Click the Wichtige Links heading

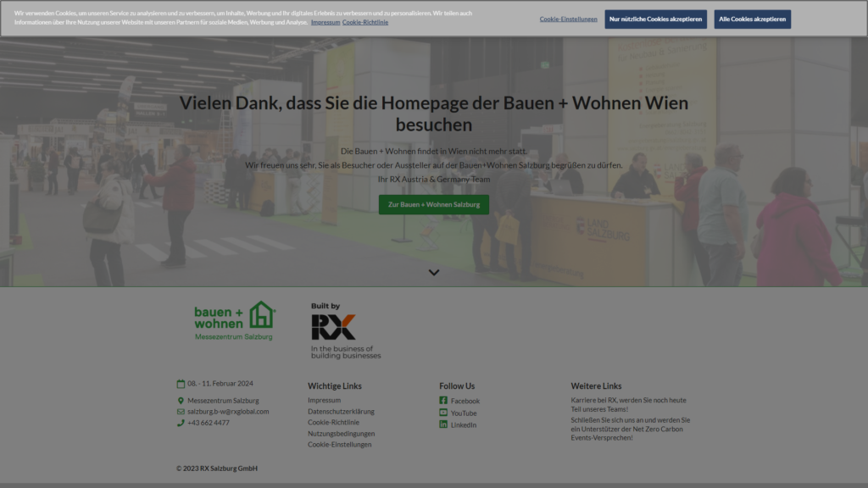tap(334, 386)
